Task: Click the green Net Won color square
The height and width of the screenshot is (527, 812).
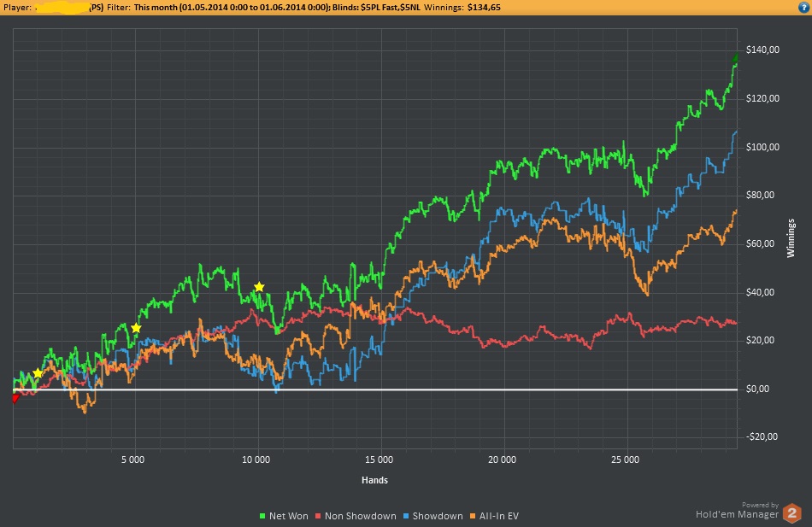Action: click(262, 516)
